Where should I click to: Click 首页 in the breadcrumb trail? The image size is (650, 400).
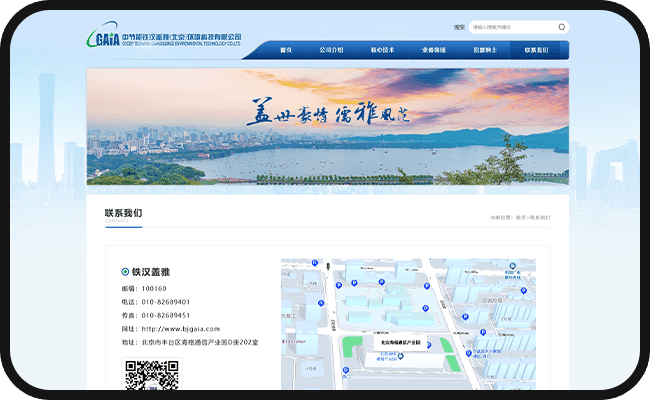point(520,217)
